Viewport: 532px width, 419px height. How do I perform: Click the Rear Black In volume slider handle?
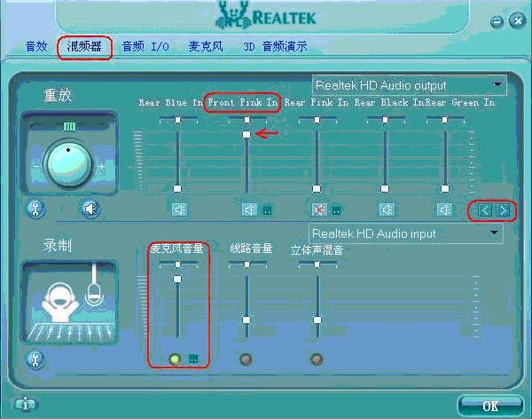tap(385, 188)
